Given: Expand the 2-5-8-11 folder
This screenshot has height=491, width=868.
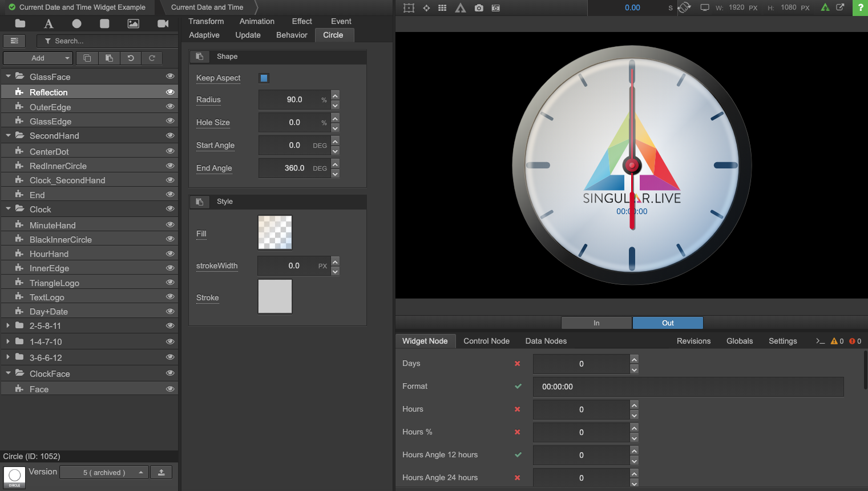Looking at the screenshot, I should coord(8,325).
